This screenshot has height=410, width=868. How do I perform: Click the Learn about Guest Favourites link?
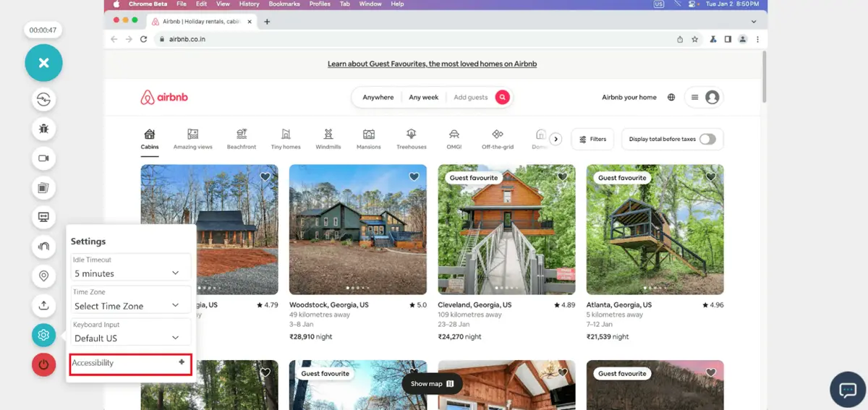(432, 64)
